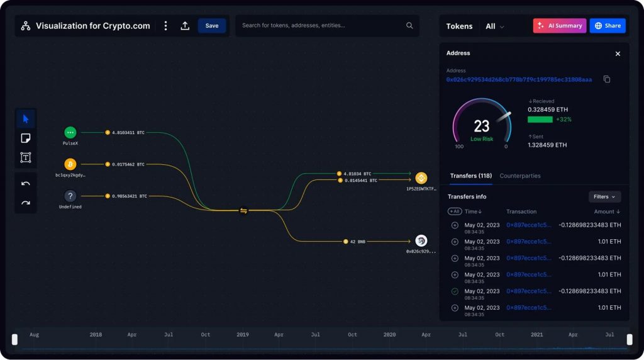Click the left timeline range handle
644x360 pixels.
(14, 339)
